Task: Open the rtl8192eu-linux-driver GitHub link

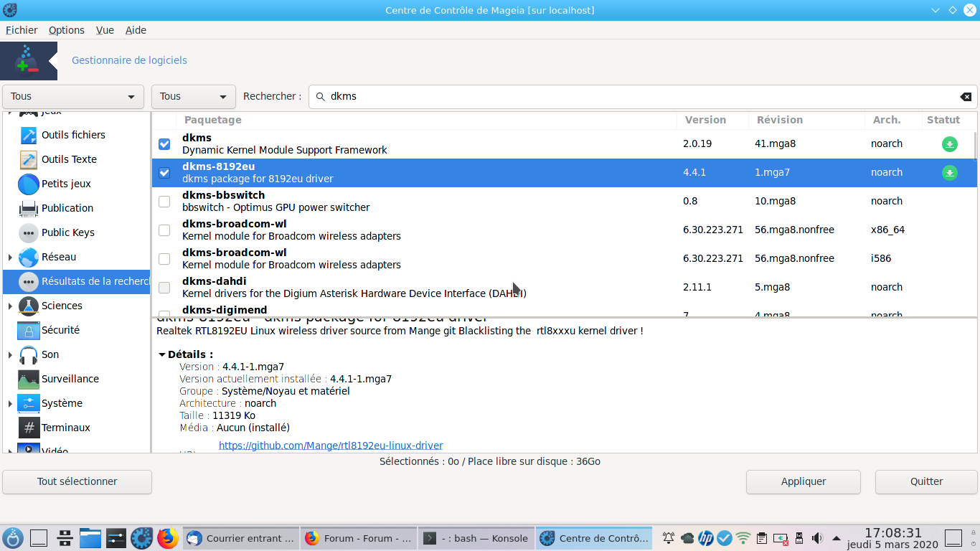Action: 331,446
